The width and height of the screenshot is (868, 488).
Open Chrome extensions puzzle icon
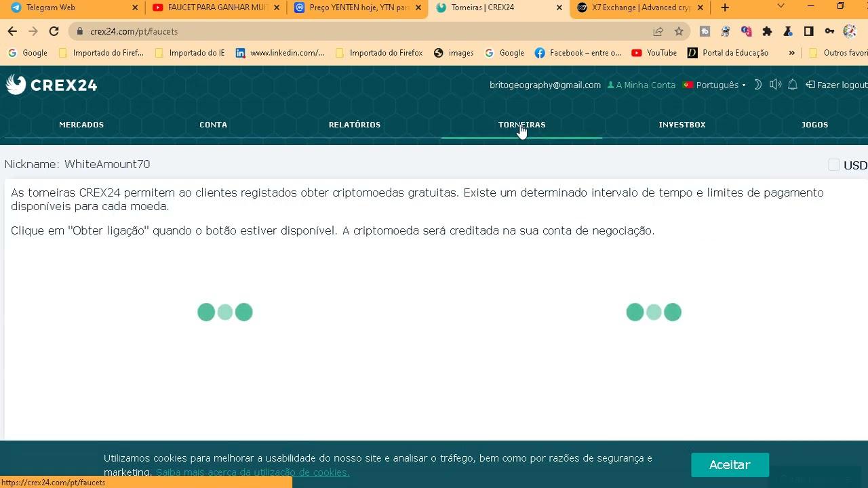(767, 31)
